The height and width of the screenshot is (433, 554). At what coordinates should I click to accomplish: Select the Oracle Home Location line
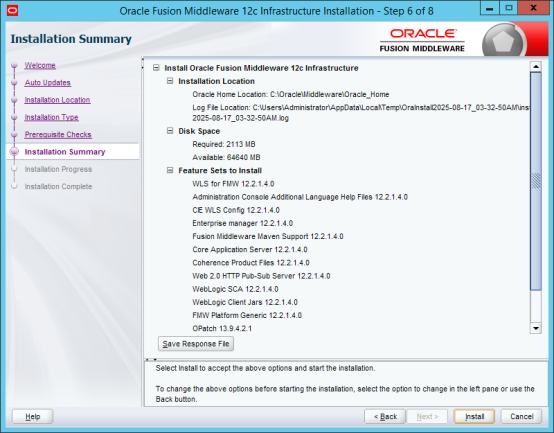click(290, 94)
